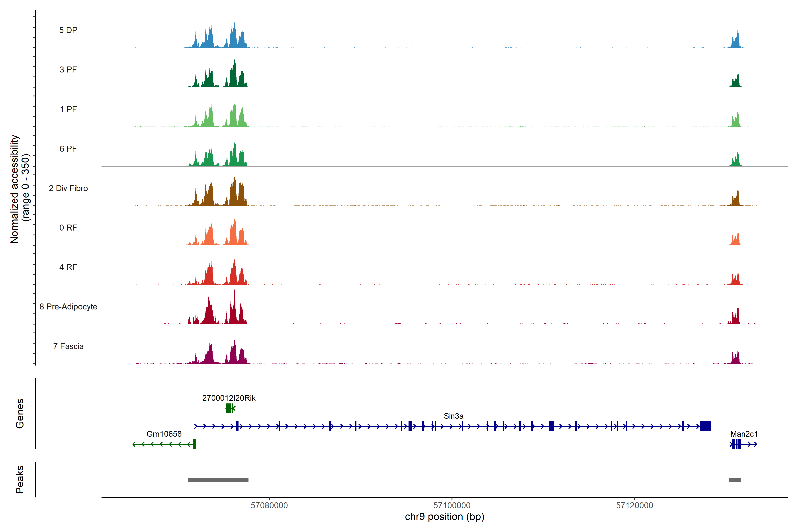Screen dimensions: 798x532
Task: Click the 5 DP track label
Action: pyautogui.click(x=68, y=30)
